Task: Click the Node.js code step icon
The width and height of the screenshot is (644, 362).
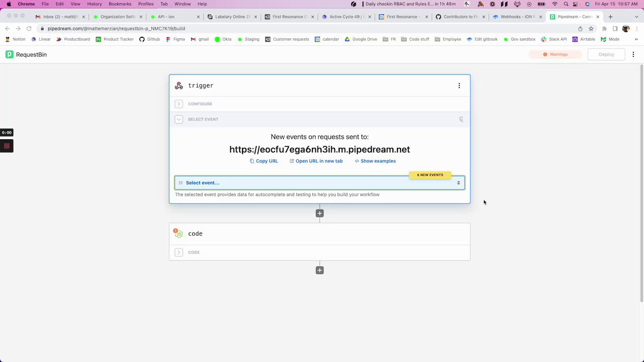Action: pyautogui.click(x=178, y=234)
